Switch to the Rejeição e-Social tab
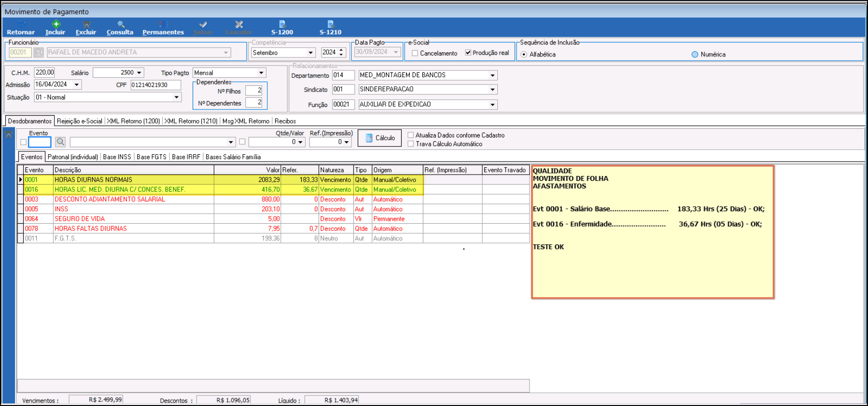The height and width of the screenshot is (406, 868). tap(79, 121)
